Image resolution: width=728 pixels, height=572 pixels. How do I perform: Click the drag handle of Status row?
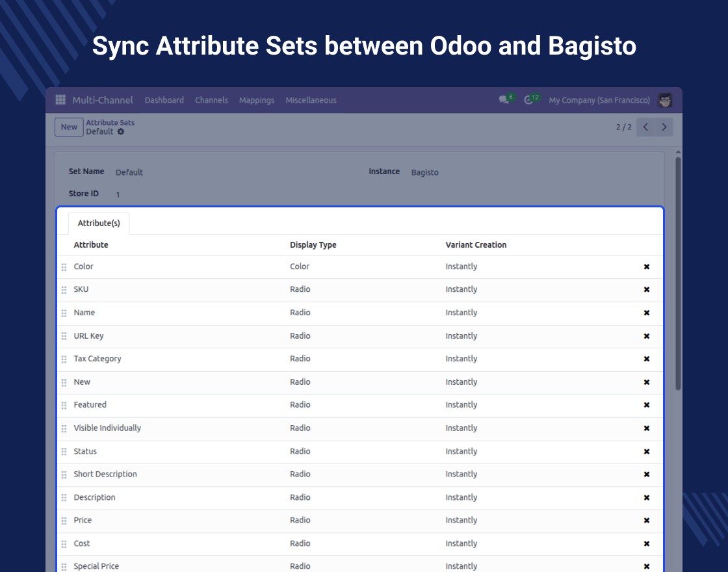64,451
